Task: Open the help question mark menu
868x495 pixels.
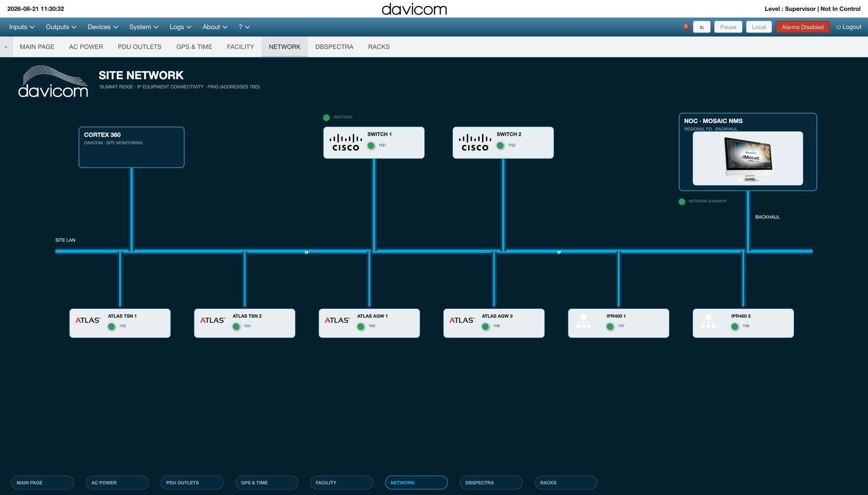Action: 244,27
